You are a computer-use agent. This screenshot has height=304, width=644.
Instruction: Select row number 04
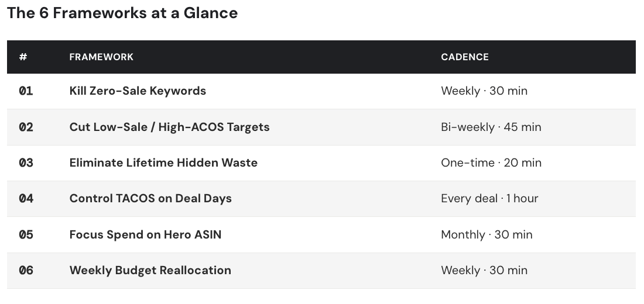pos(26,199)
